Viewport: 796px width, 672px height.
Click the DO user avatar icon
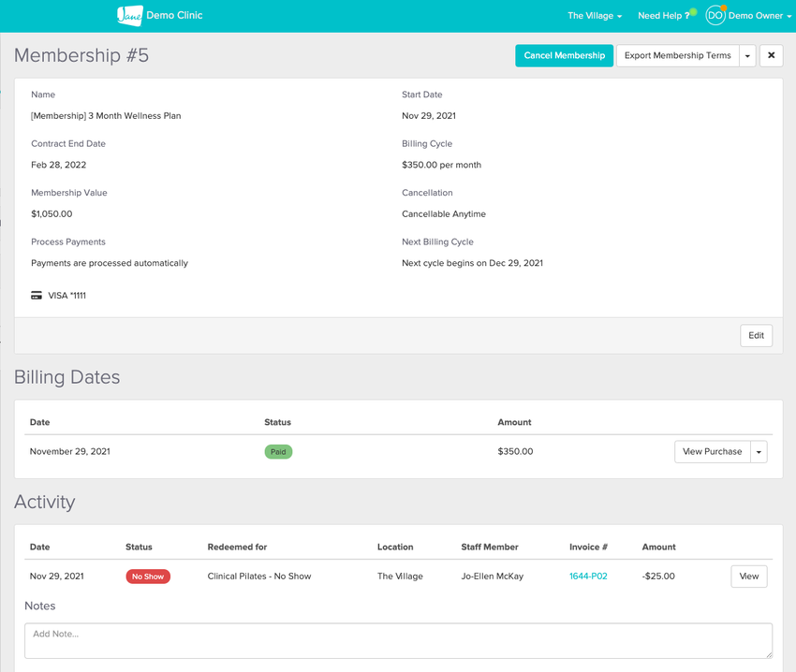pyautogui.click(x=715, y=16)
